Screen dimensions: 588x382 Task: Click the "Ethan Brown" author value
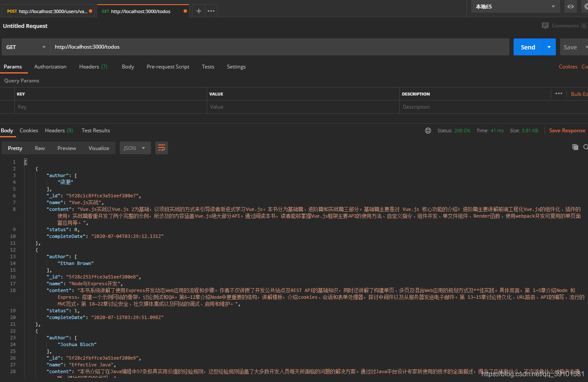click(x=76, y=263)
